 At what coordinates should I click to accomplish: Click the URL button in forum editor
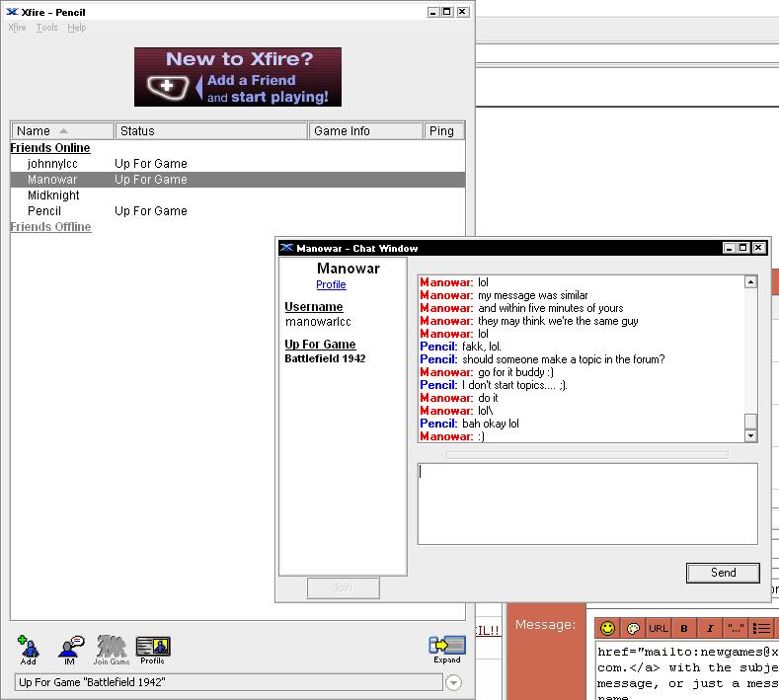(x=659, y=629)
